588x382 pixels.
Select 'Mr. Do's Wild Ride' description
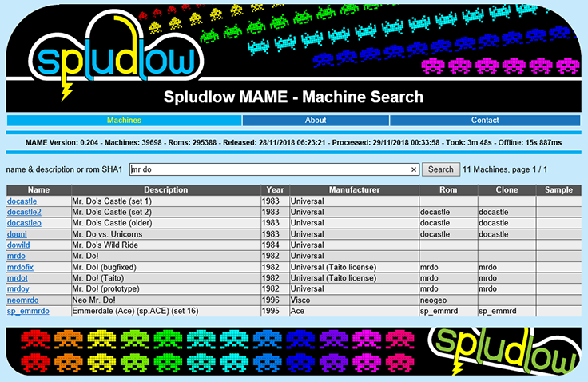(105, 245)
